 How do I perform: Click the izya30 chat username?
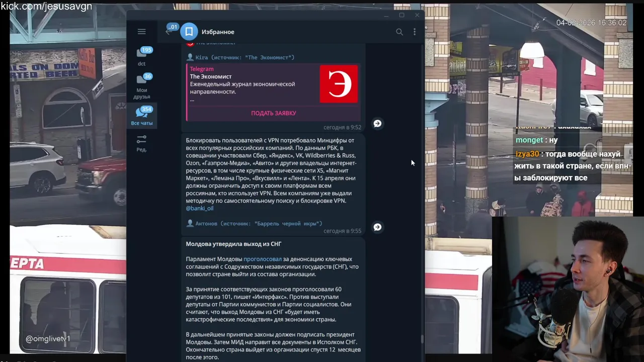(x=527, y=154)
